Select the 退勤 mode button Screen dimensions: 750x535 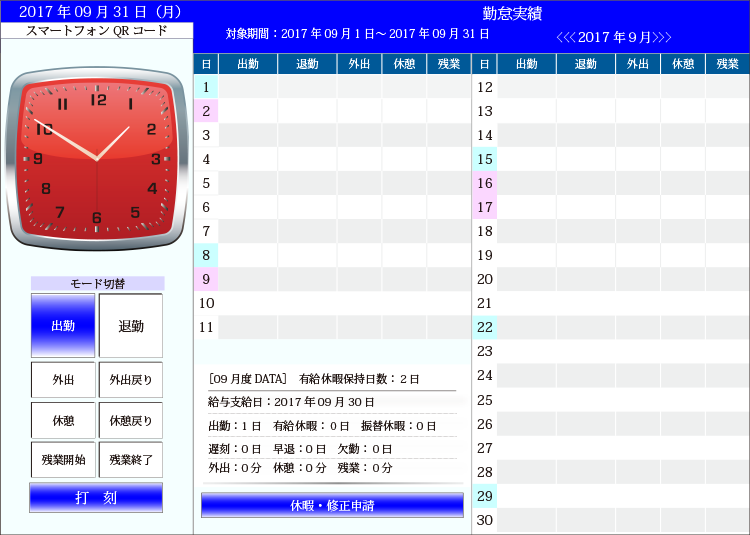[x=130, y=325]
